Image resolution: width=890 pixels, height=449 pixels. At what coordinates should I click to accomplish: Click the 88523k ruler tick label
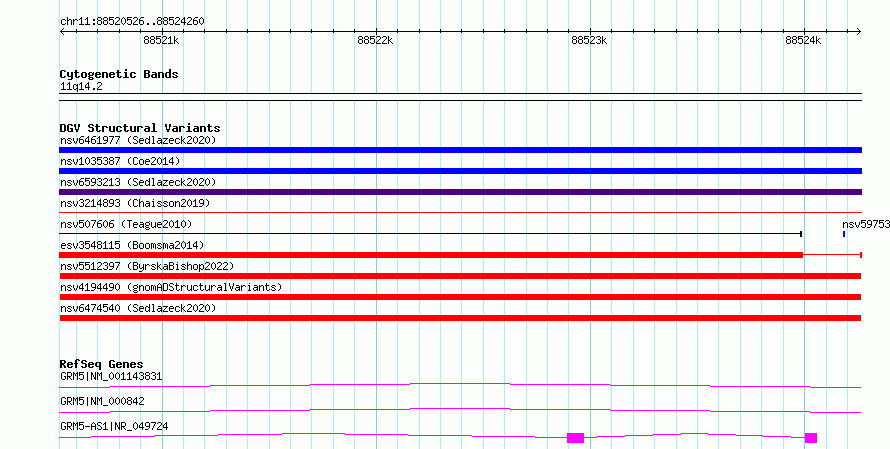589,40
